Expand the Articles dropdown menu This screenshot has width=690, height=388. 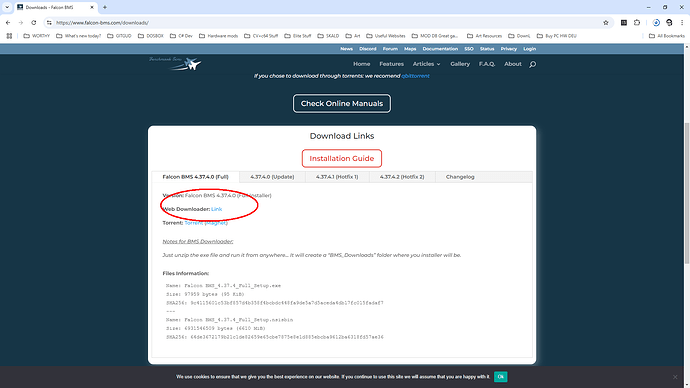(426, 64)
